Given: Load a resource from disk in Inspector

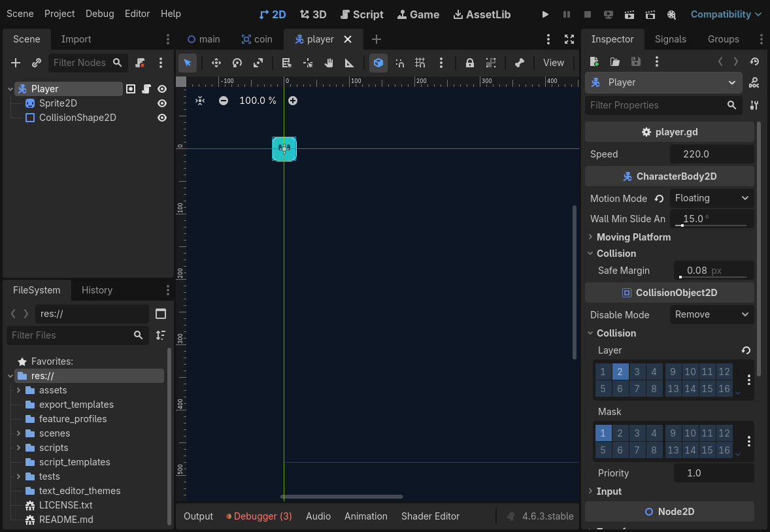Looking at the screenshot, I should [615, 61].
